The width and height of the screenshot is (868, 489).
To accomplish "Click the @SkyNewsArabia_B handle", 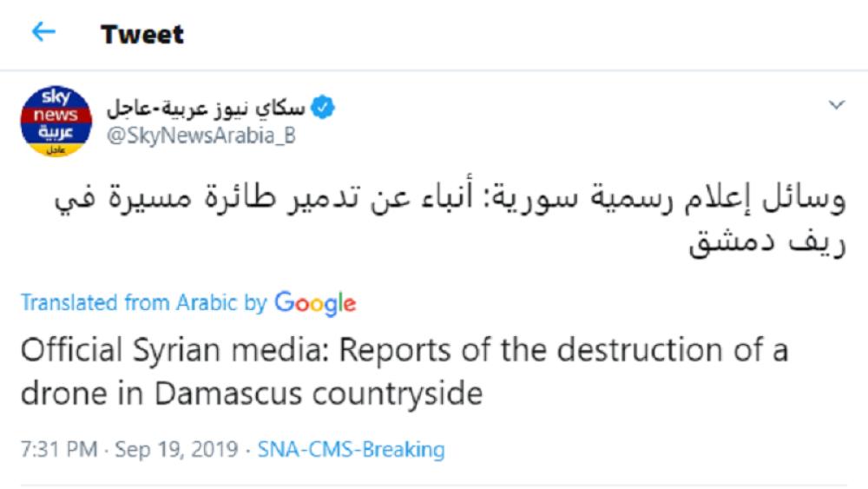I will 201,137.
